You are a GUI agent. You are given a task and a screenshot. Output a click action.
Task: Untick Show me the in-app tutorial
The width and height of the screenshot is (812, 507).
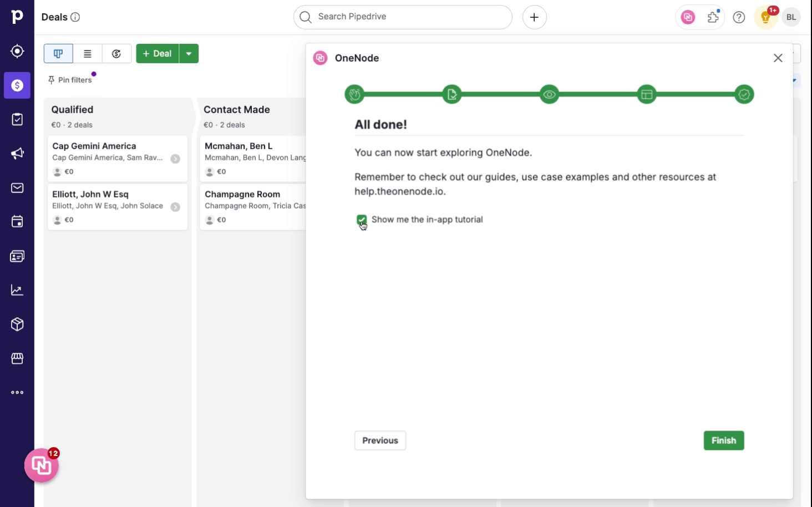coord(362,220)
